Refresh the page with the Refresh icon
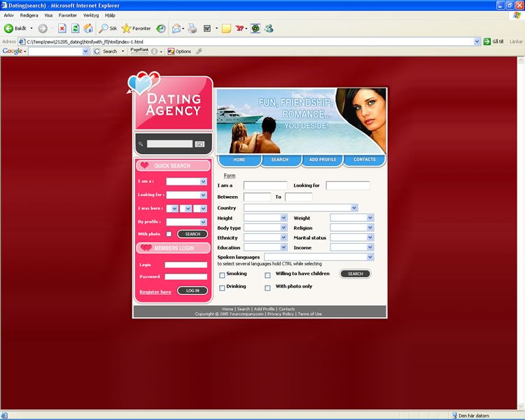Image resolution: width=525 pixels, height=420 pixels. pos(75,29)
